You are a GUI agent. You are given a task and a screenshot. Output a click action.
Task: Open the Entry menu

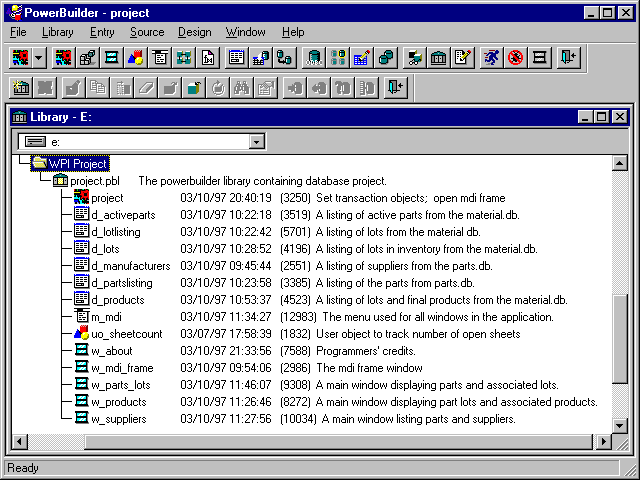[x=102, y=32]
